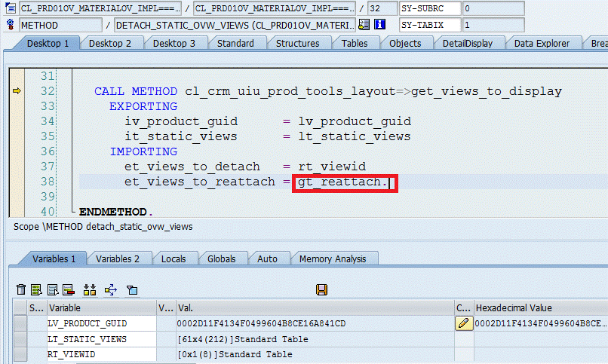Open the Locals tab

pyautogui.click(x=173, y=258)
